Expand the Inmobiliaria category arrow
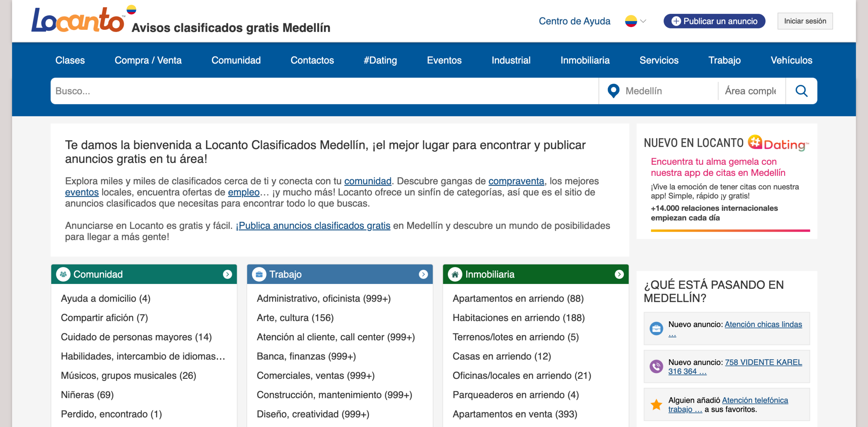Screen dimensions: 868x427 pyautogui.click(x=619, y=274)
